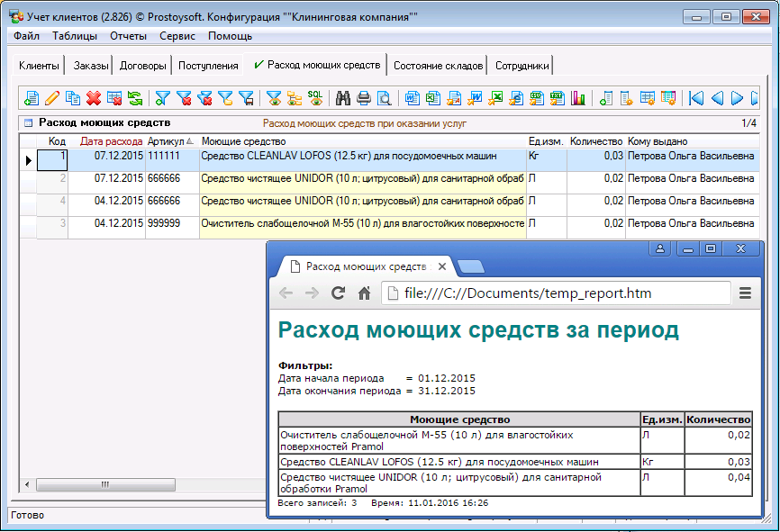The height and width of the screenshot is (532, 780).
Task: Export to CSV file icon
Action: click(x=537, y=98)
